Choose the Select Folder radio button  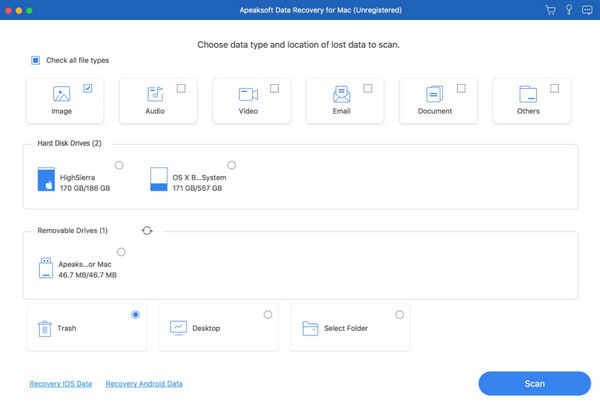(400, 315)
